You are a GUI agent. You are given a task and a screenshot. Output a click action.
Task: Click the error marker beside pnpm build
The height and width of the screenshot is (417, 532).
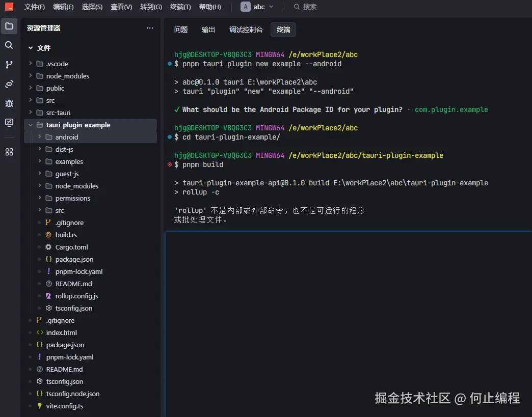tap(170, 164)
